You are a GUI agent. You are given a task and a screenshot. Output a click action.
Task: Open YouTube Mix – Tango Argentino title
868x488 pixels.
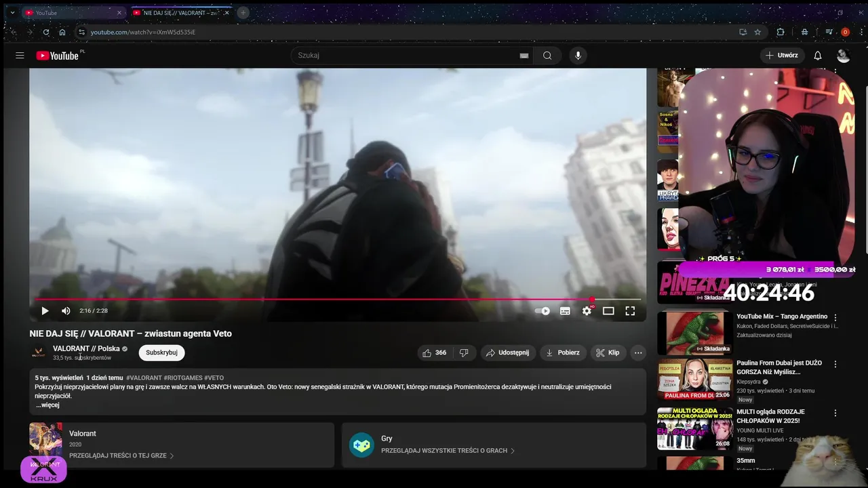782,317
